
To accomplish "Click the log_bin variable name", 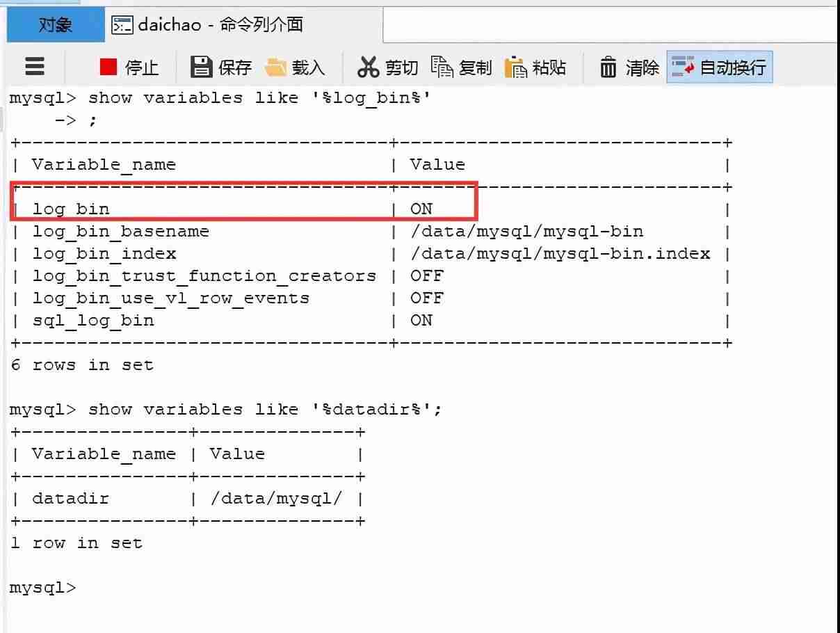I will pyautogui.click(x=71, y=209).
